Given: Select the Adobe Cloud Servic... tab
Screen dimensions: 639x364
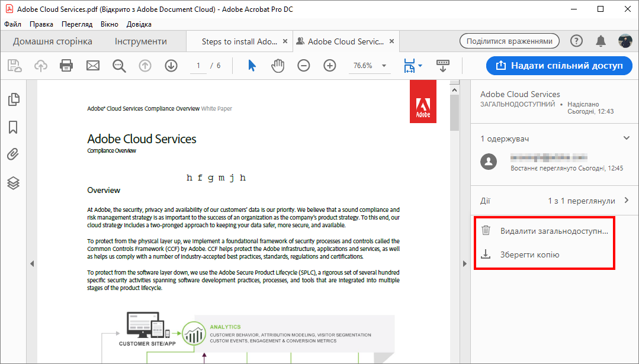Looking at the screenshot, I should coord(346,41).
